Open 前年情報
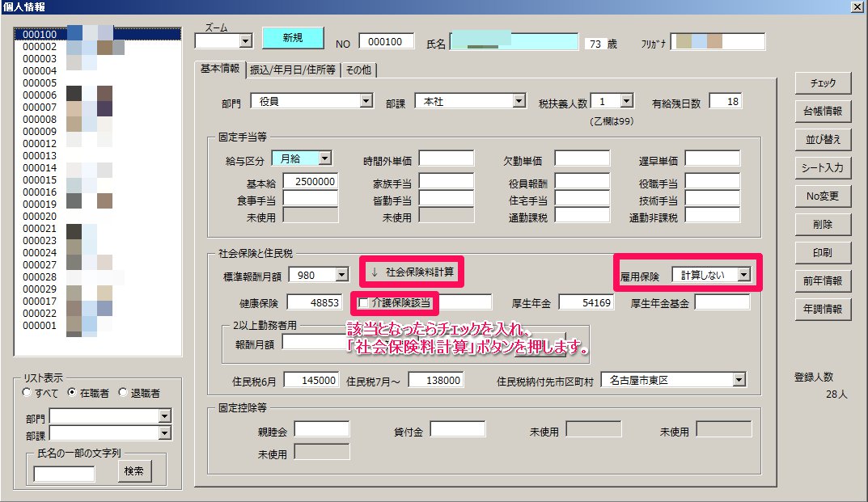Screen dimensions: 868x502 (823, 281)
